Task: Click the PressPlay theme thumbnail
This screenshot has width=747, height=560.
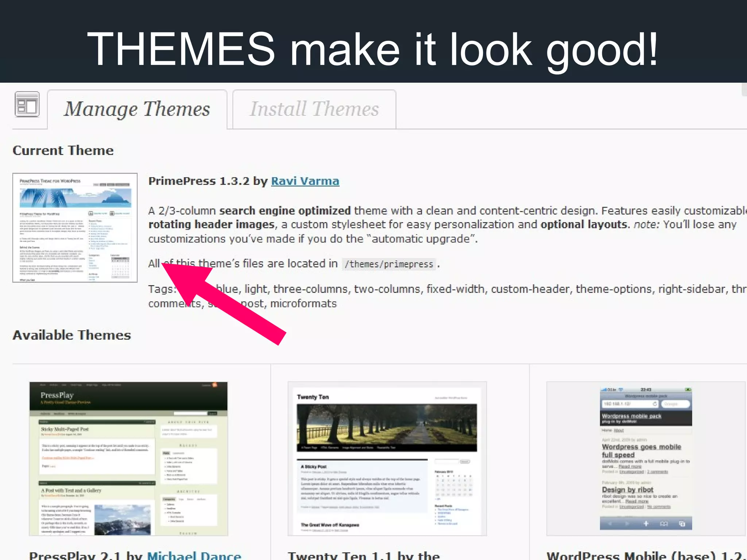Action: pyautogui.click(x=128, y=459)
